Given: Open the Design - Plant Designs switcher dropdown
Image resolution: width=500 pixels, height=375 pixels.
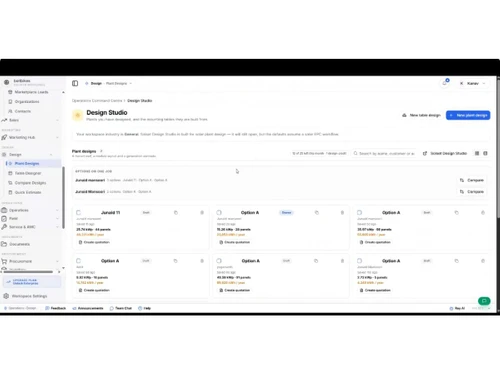Looking at the screenshot, I should [109, 83].
